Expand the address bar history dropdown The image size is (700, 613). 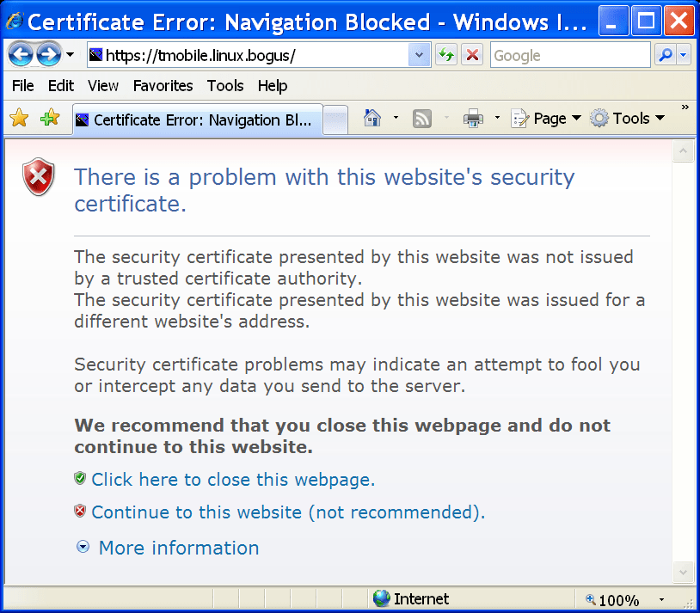pyautogui.click(x=419, y=55)
